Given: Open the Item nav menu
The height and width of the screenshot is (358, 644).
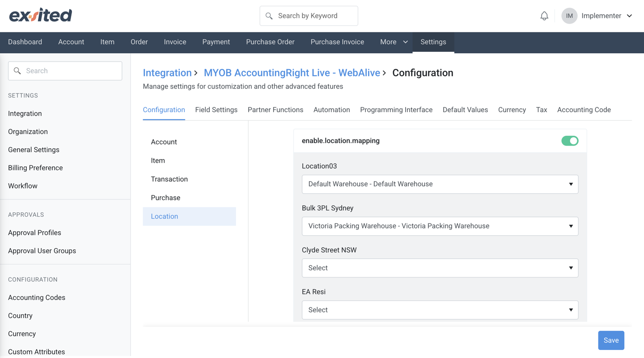Looking at the screenshot, I should [x=107, y=42].
